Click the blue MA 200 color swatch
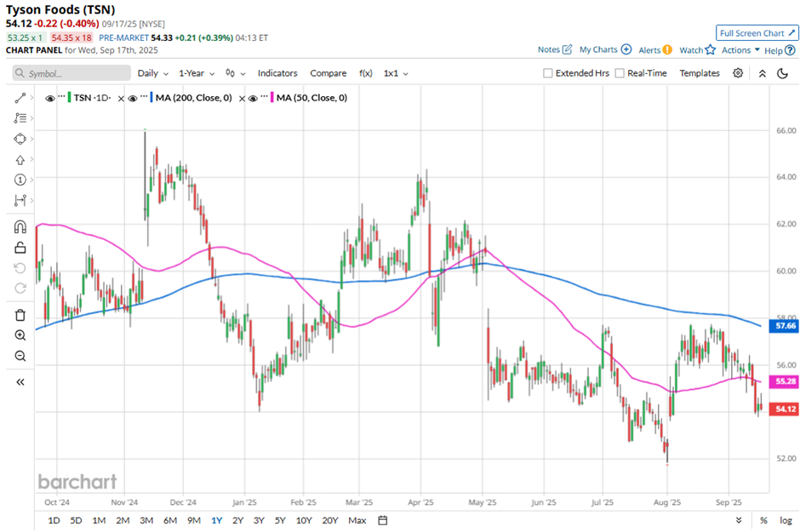 point(151,98)
